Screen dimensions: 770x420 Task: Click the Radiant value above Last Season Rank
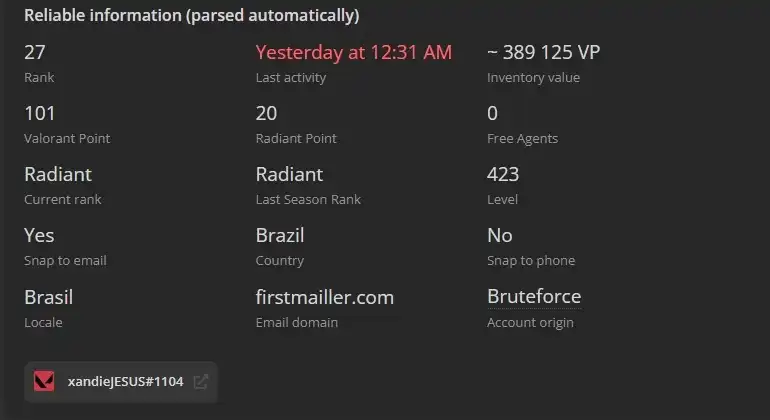click(x=289, y=174)
